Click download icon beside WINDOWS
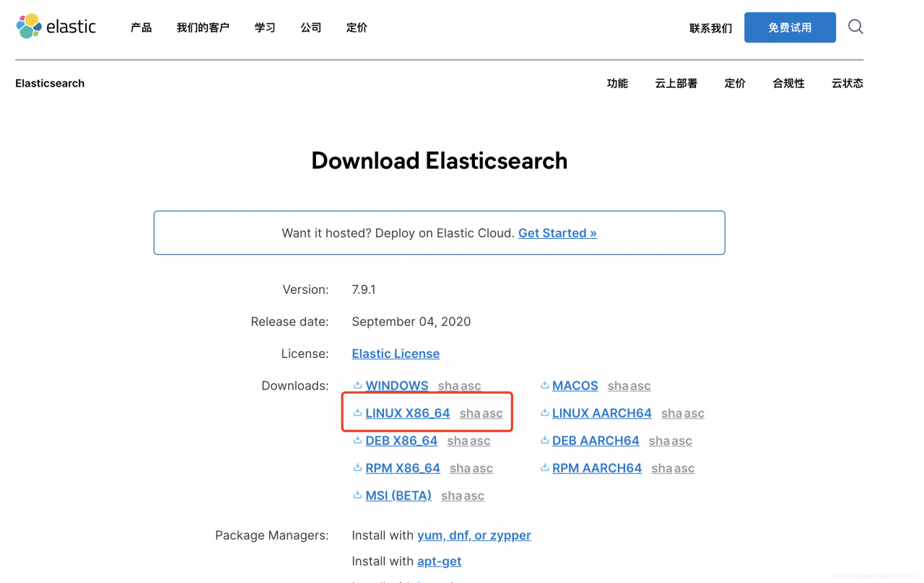This screenshot has width=924, height=583. [357, 385]
